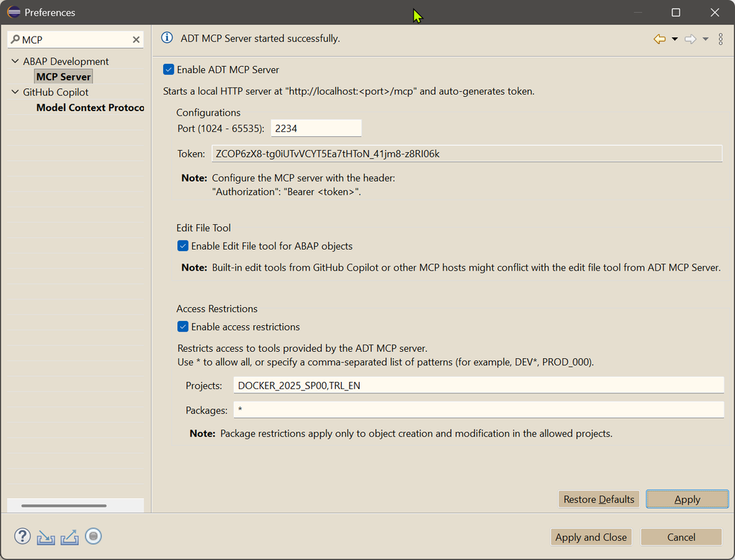Click Apply and Close button
The image size is (735, 560).
click(591, 537)
